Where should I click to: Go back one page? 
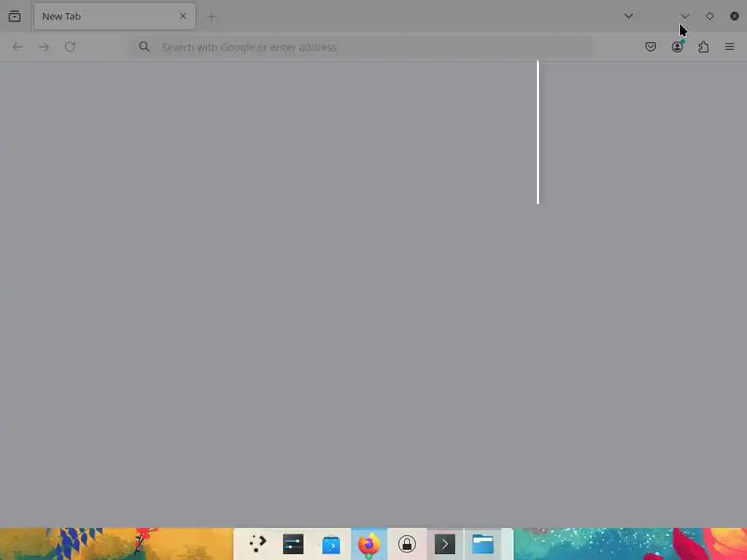pos(18,47)
